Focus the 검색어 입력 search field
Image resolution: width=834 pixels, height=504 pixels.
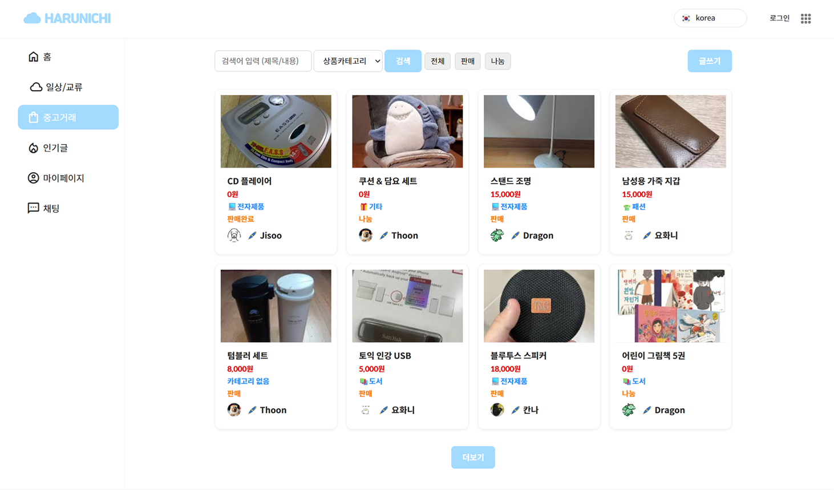(263, 61)
